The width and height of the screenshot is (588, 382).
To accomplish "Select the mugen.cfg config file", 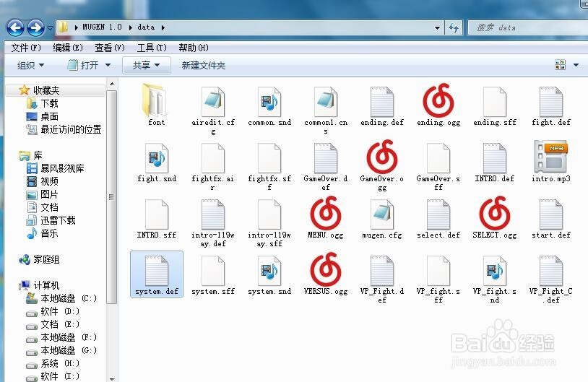I will pyautogui.click(x=381, y=214).
